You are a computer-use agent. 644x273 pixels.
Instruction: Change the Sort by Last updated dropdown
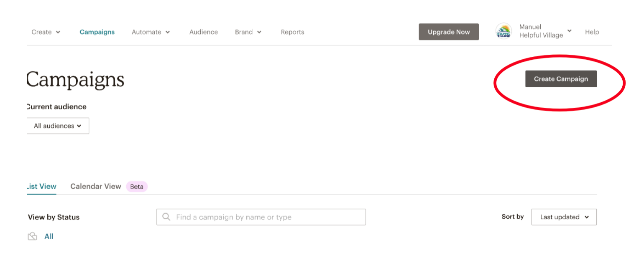tap(564, 217)
